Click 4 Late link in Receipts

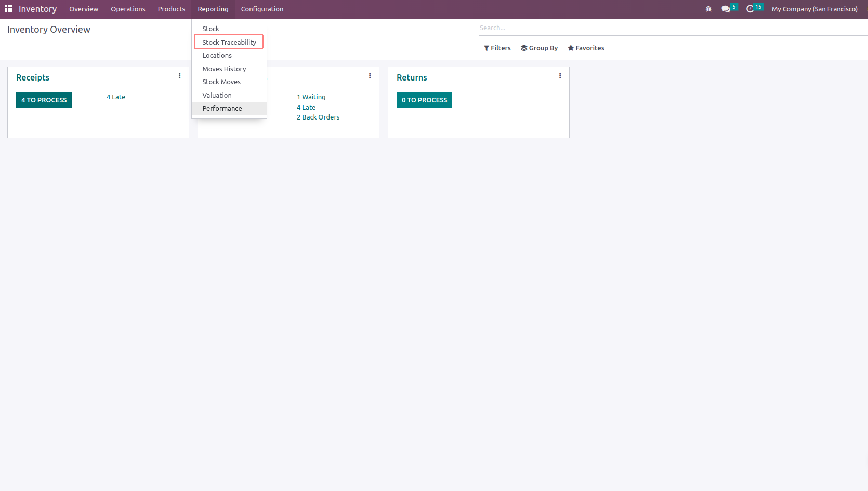[116, 97]
